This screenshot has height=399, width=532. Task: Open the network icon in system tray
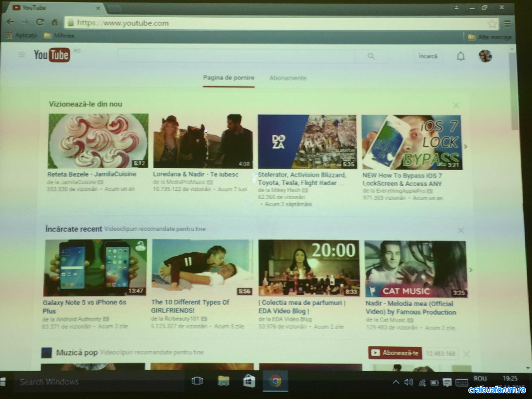[422, 383]
